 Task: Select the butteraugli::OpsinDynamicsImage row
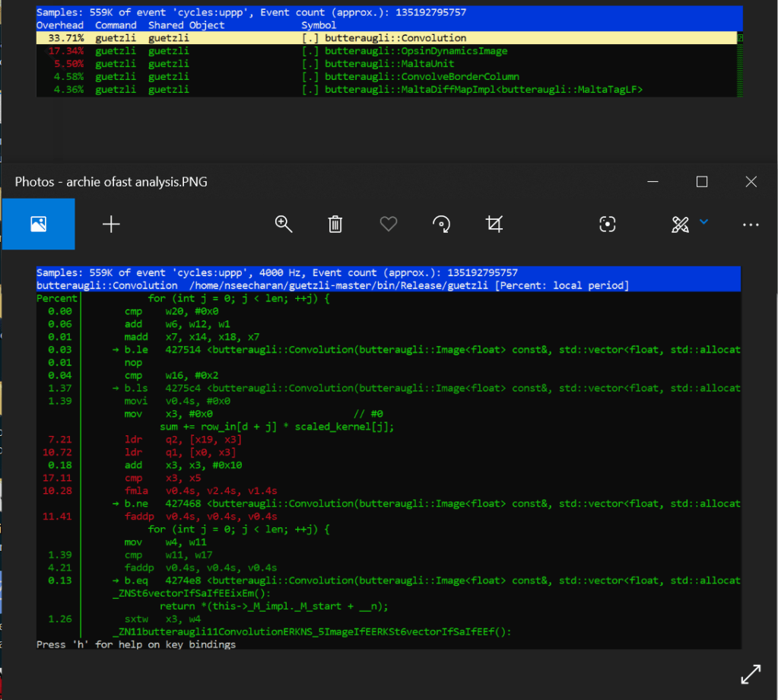point(415,51)
